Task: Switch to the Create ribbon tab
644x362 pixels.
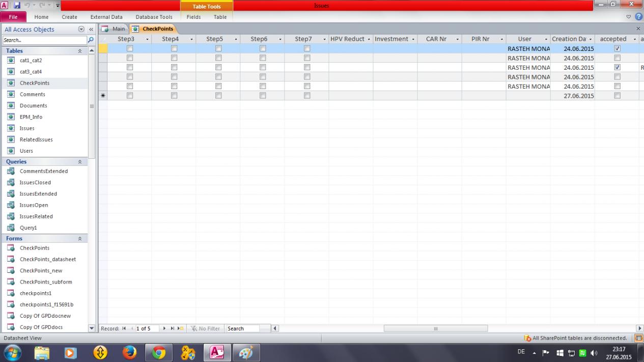Action: tap(69, 17)
